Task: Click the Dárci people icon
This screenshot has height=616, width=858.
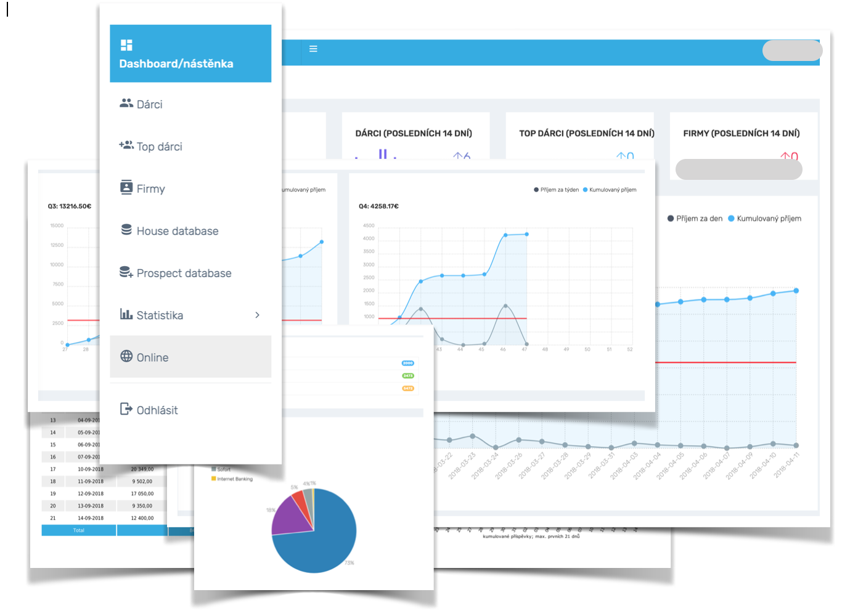Action: click(126, 103)
